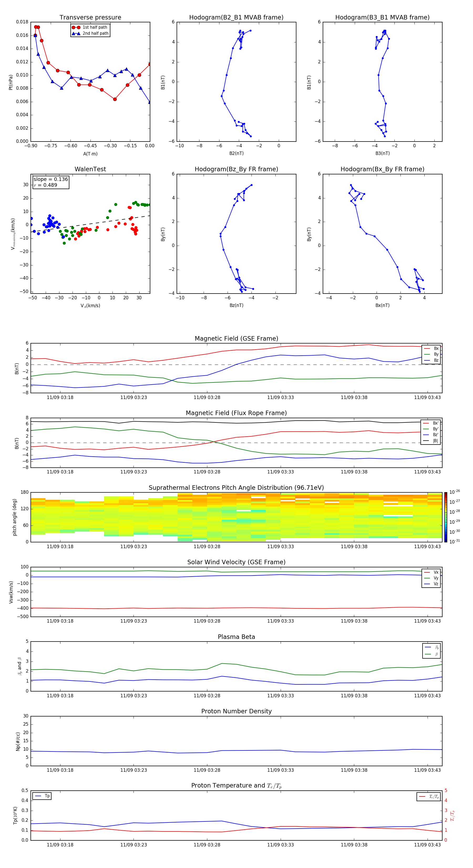Click the "Magnetic Field (Flux Rope Frame)" title
The height and width of the screenshot is (868, 473).
point(236,413)
